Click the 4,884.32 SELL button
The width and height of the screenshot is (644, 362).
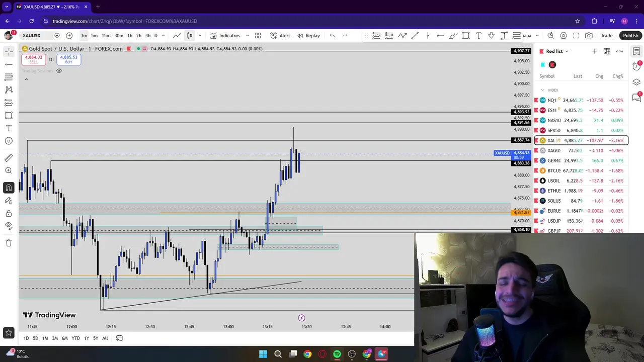[33, 59]
